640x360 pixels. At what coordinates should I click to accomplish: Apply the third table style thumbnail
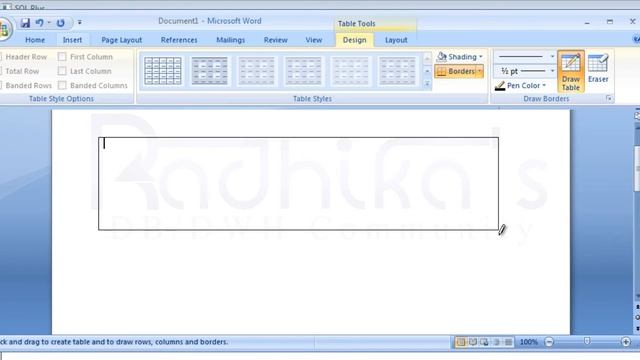point(256,71)
